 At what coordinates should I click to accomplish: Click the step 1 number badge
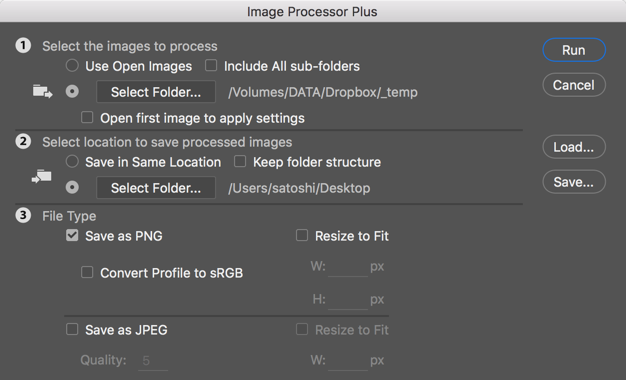23,46
